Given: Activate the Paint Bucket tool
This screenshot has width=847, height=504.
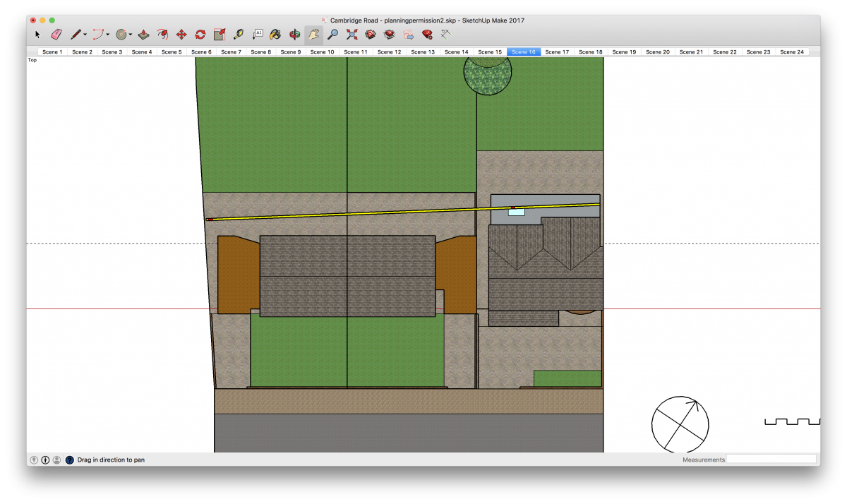Looking at the screenshot, I should [275, 34].
